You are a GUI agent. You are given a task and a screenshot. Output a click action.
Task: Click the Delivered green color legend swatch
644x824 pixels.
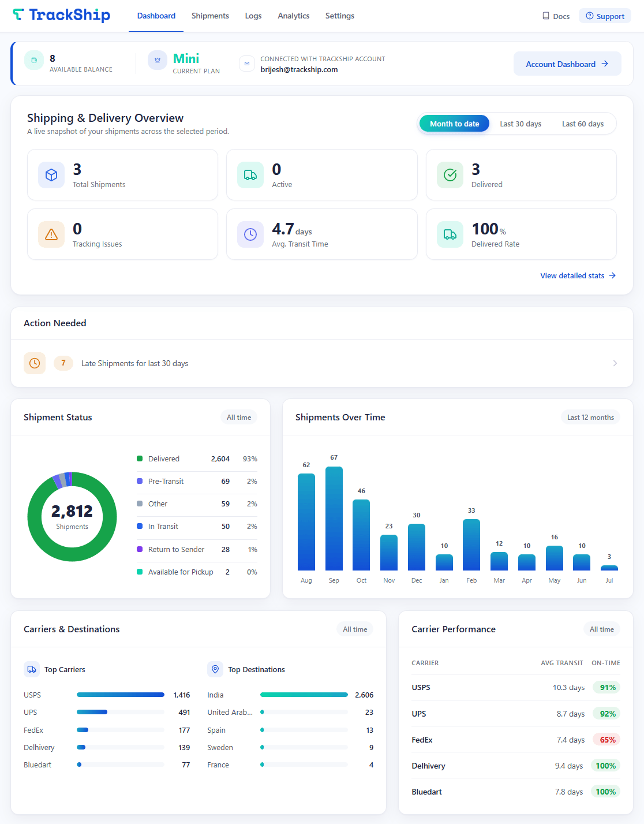[x=140, y=458]
